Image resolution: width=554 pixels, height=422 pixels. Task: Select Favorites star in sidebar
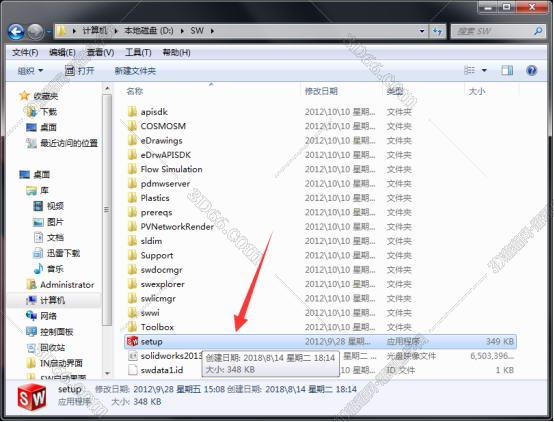(24, 95)
